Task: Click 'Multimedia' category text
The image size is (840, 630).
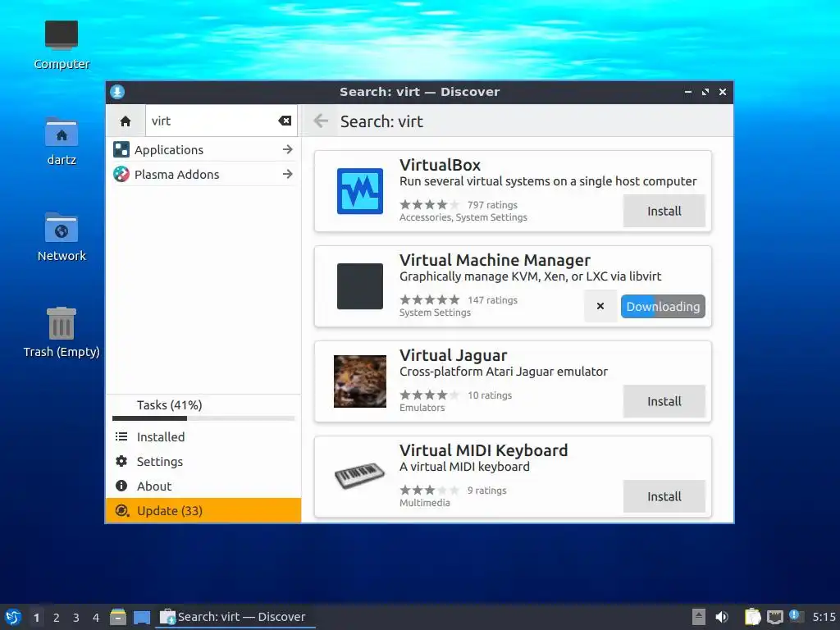Action: [x=425, y=503]
